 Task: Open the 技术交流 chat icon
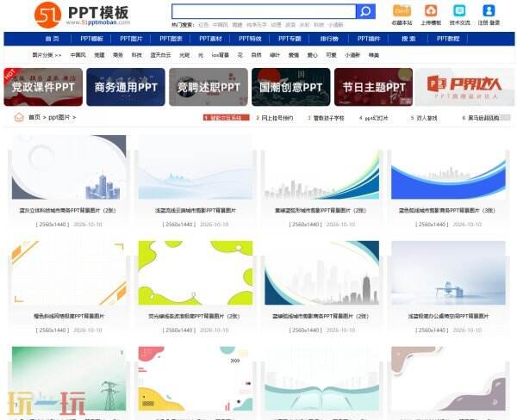[x=459, y=11]
